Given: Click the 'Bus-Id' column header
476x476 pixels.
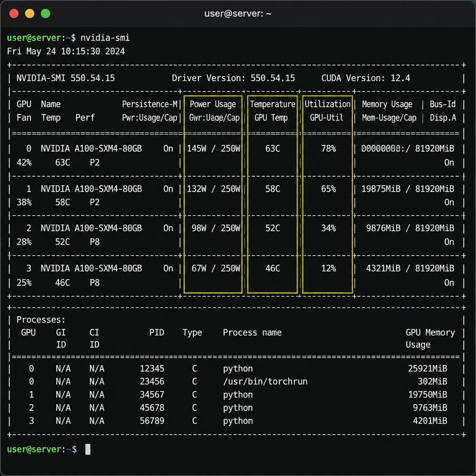Looking at the screenshot, I should (x=443, y=104).
